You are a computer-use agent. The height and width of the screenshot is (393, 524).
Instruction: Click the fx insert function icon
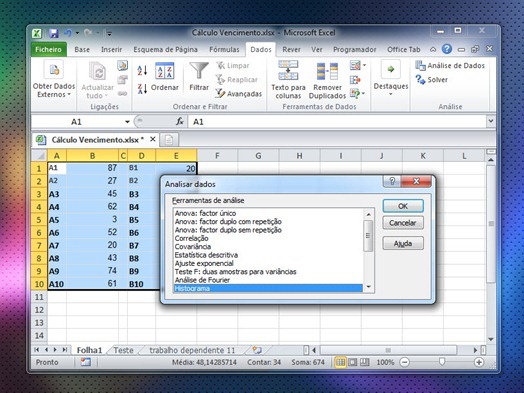(x=180, y=122)
